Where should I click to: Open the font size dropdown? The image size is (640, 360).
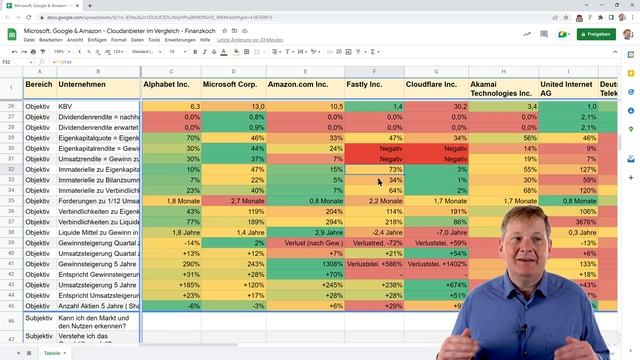[x=178, y=52]
